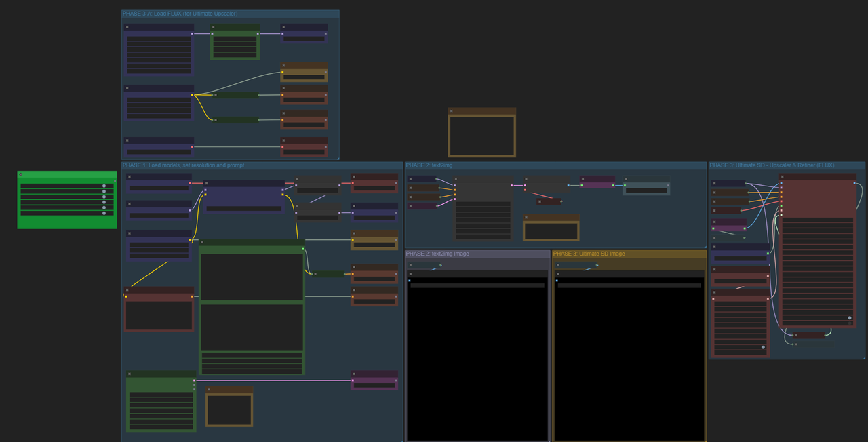Collapse the brown note node in PHASE 2: text2img group

[526, 218]
